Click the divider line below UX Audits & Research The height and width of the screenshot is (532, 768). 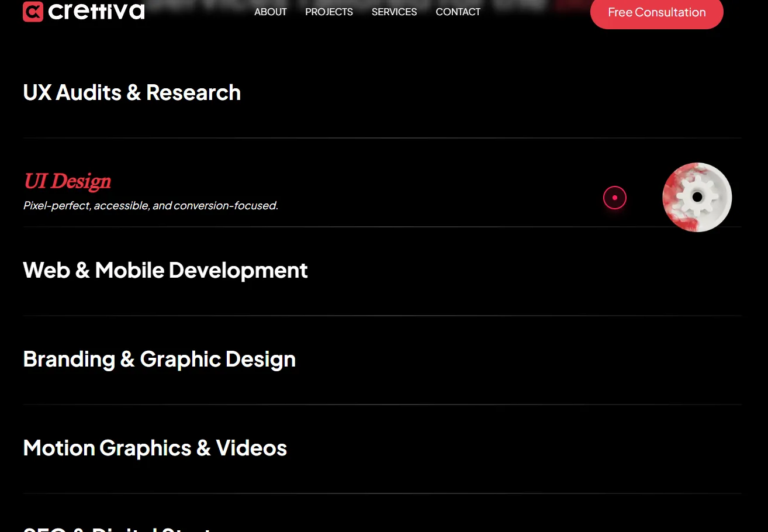tap(382, 138)
